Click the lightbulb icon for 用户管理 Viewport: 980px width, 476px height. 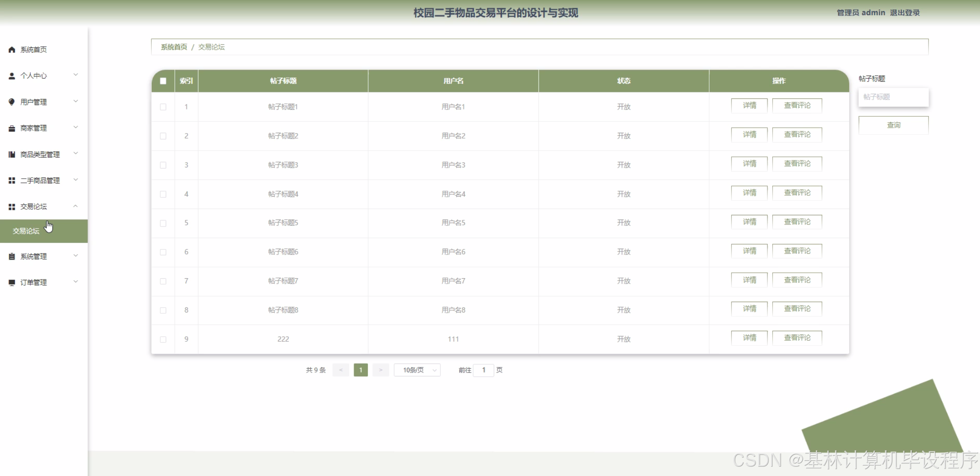tap(12, 102)
